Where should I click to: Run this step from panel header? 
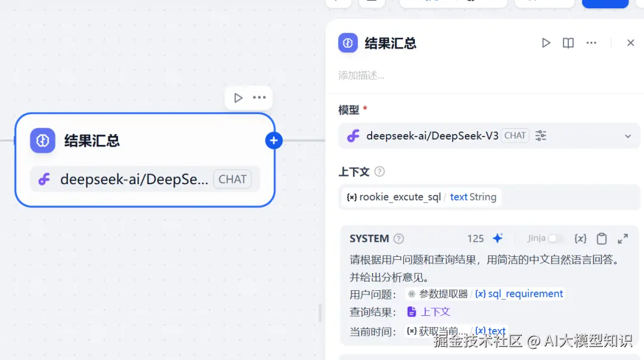tap(546, 43)
